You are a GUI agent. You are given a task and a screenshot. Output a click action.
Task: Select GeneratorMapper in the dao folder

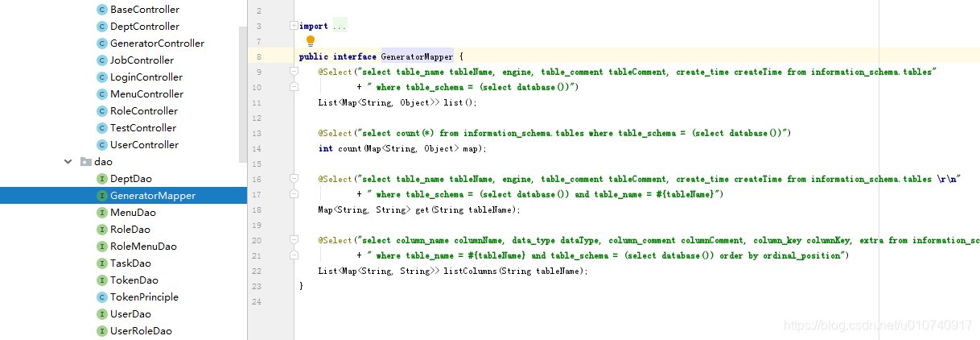[153, 196]
